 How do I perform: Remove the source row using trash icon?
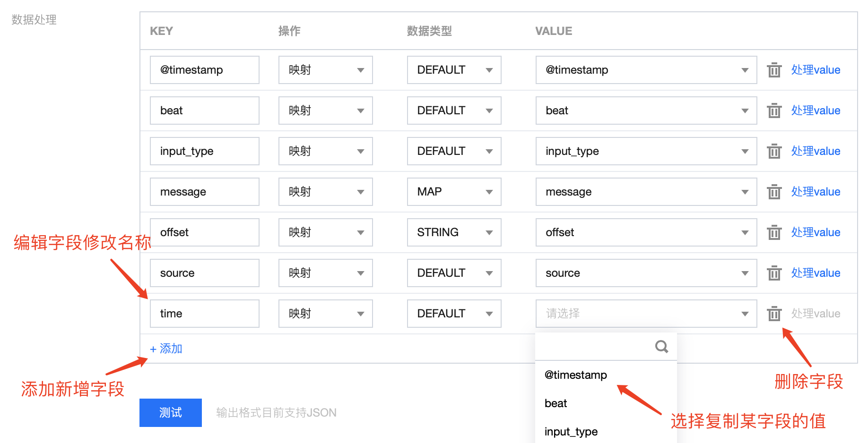774,273
